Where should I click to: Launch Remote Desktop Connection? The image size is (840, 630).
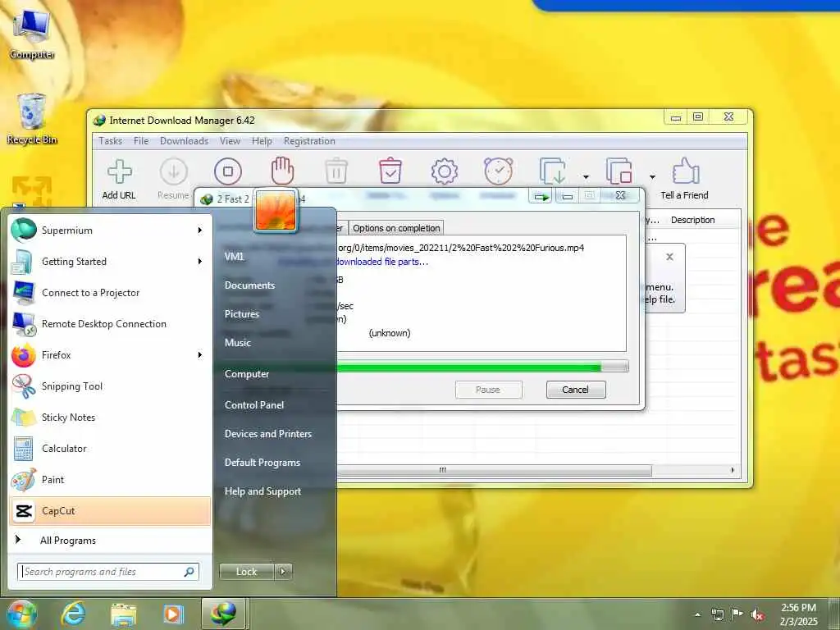(x=111, y=323)
